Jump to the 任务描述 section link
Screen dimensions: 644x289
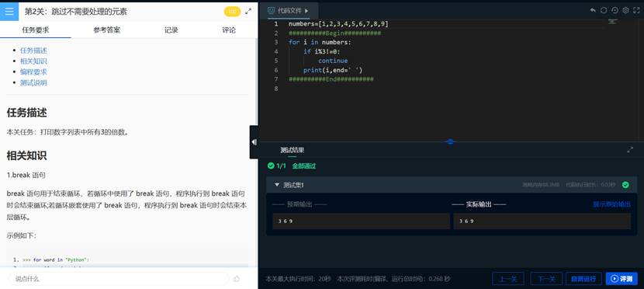33,50
